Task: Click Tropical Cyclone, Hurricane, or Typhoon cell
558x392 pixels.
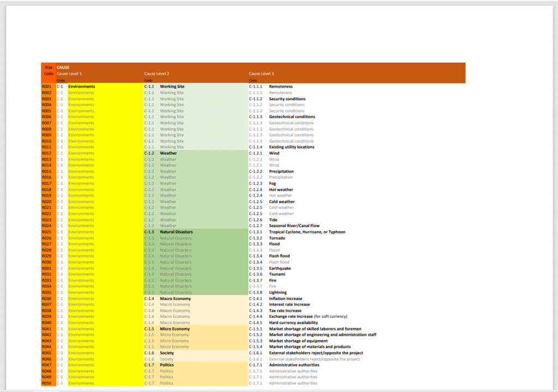Action: pos(307,232)
